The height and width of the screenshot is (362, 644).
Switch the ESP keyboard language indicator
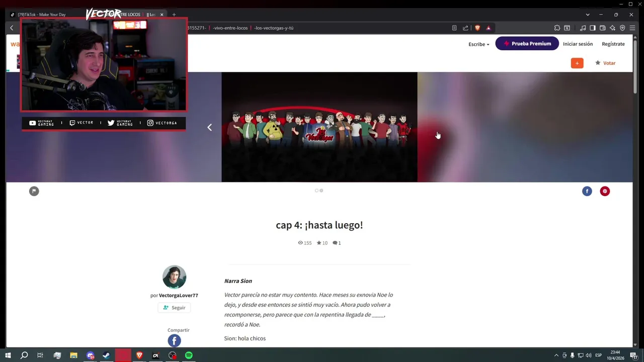(x=599, y=355)
